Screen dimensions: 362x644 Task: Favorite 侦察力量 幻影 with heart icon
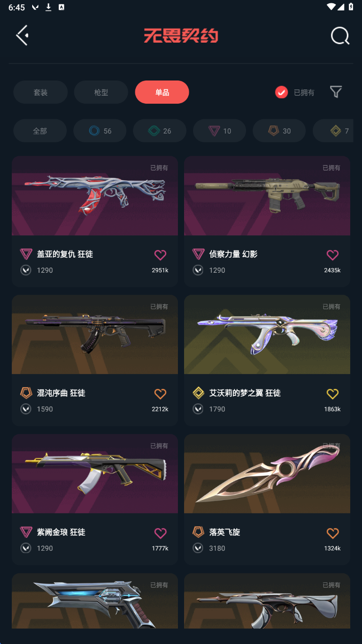point(333,255)
